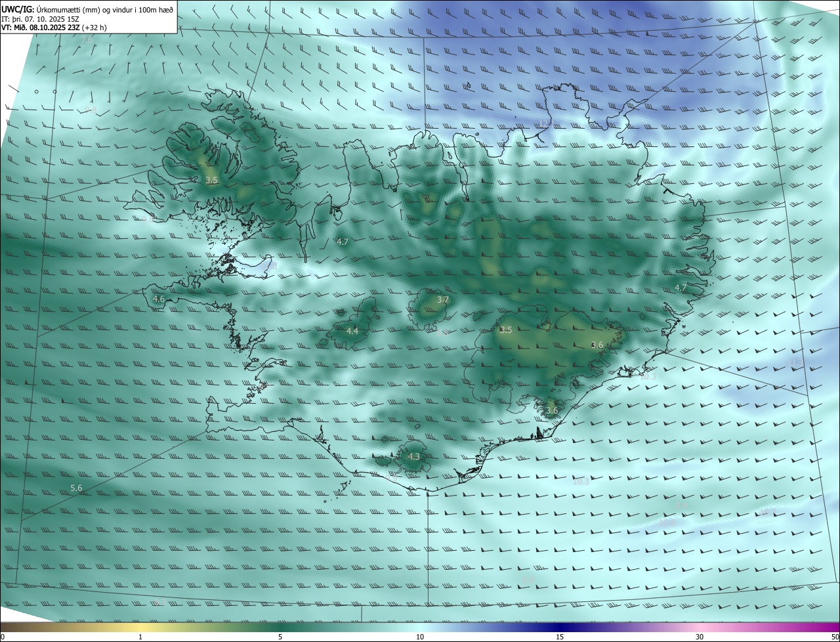The image size is (840, 642).
Task: Click the 1 tick on the color scale
Action: point(140,637)
